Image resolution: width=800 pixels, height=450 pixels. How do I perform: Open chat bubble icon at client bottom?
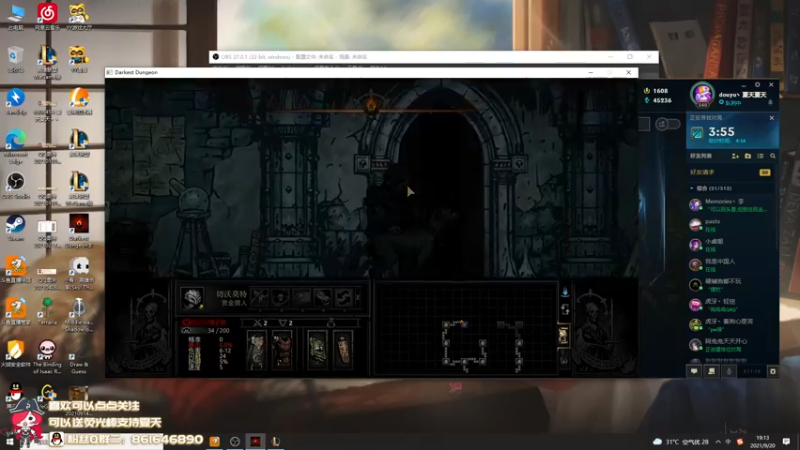point(694,371)
